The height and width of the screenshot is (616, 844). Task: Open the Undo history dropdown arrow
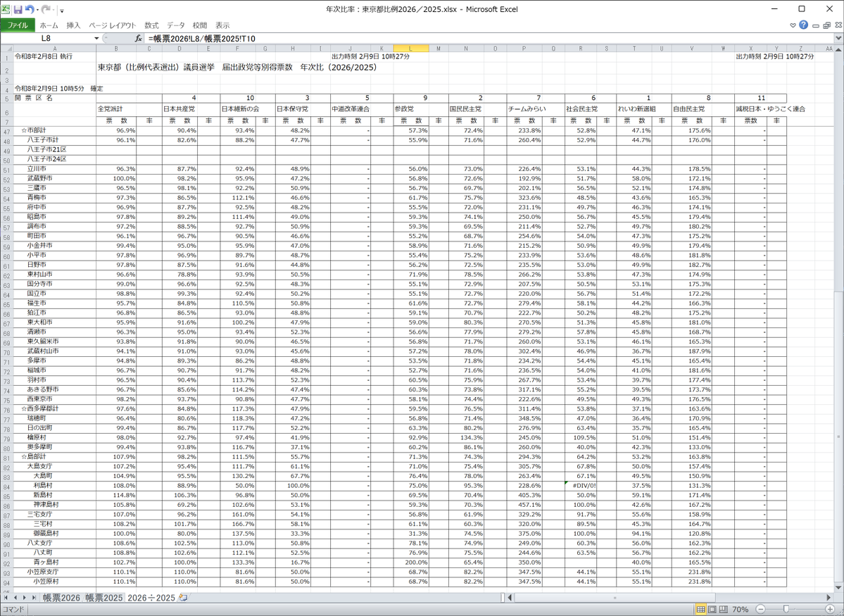tap(37, 11)
